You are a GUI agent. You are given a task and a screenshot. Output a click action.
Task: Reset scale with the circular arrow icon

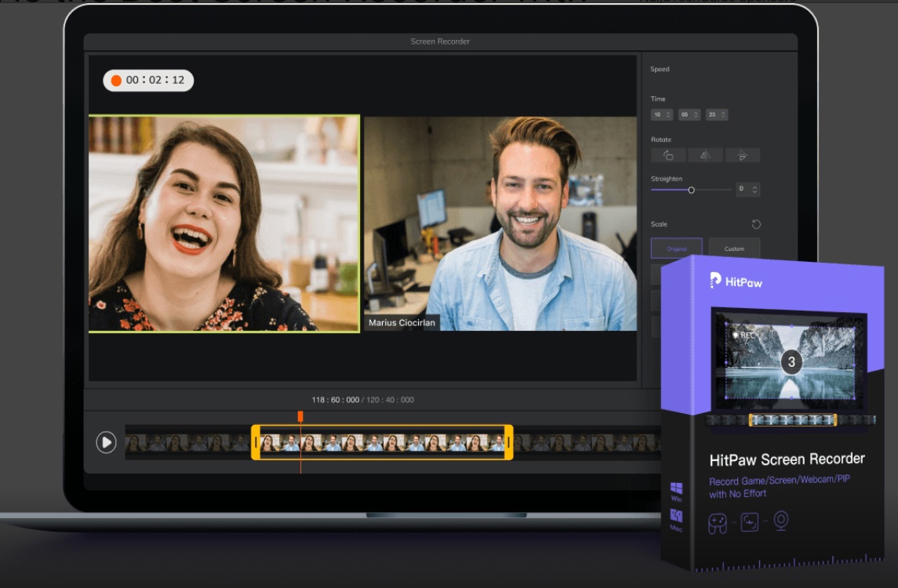coord(756,224)
